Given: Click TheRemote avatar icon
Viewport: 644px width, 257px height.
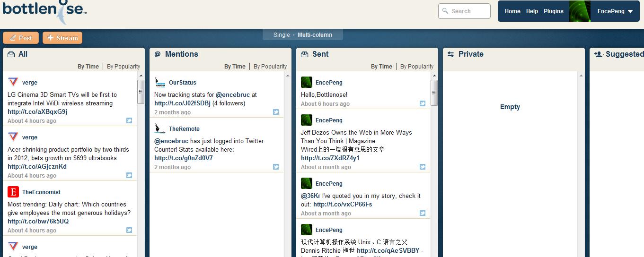Looking at the screenshot, I should tap(160, 128).
